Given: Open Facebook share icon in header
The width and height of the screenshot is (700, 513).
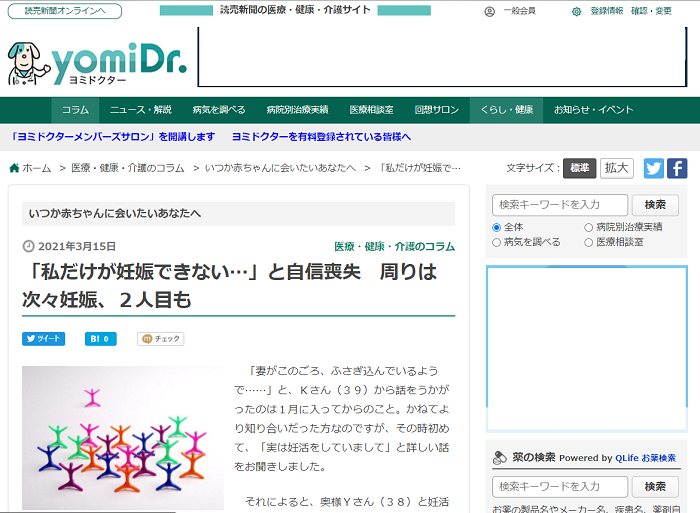Looking at the screenshot, I should click(677, 168).
